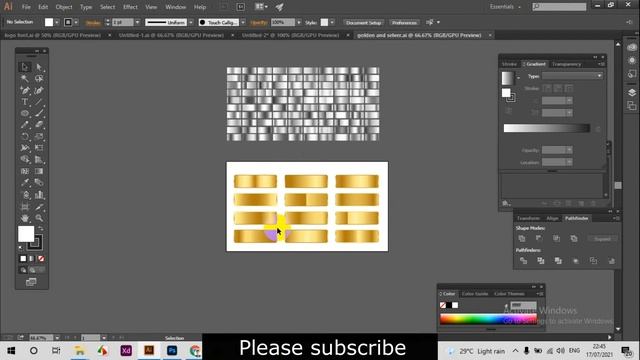Select the Artboard tool
This screenshot has width=640, height=360.
coord(25,207)
